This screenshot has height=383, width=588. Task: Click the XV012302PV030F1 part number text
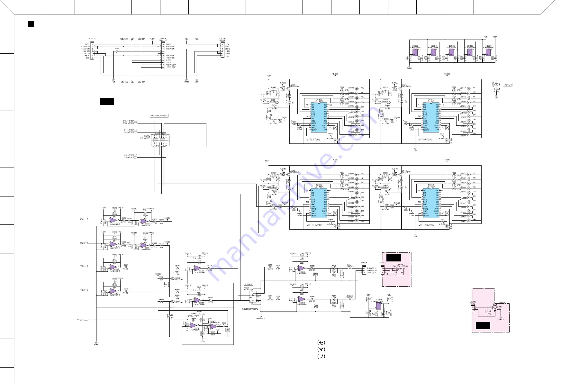(250, 309)
